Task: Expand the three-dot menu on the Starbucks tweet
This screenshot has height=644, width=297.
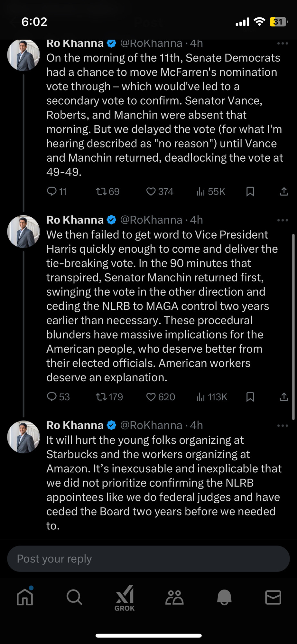Action: 283,426
